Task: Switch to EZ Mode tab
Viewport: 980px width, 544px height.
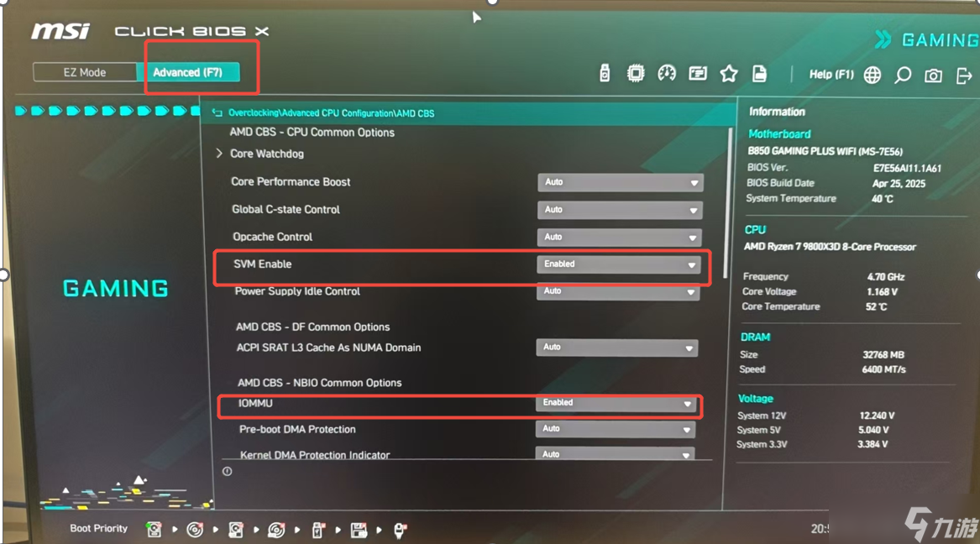Action: point(86,72)
